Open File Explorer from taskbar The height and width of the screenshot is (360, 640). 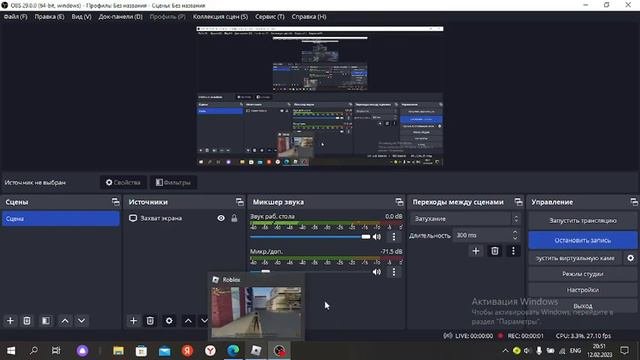click(118, 351)
